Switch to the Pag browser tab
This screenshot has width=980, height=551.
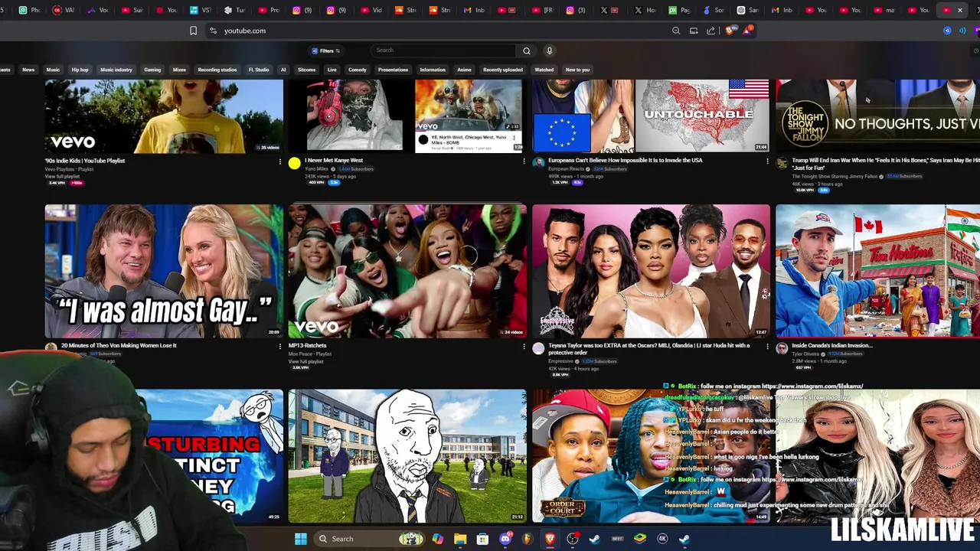pos(679,10)
